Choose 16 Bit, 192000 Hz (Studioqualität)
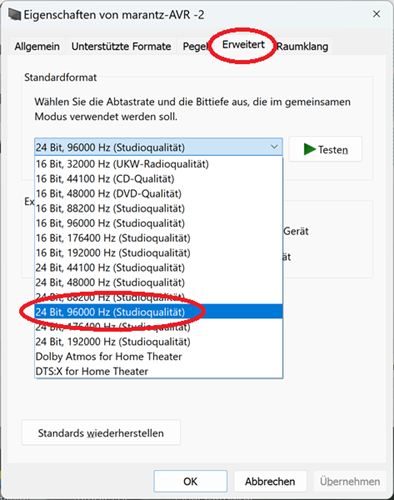Viewport: 394px width, 500px height. click(159, 253)
